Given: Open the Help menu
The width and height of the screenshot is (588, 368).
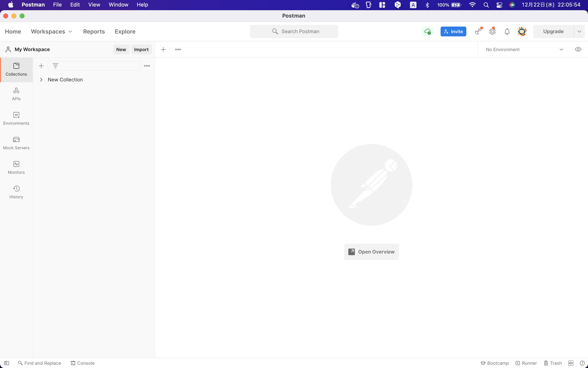Looking at the screenshot, I should pyautogui.click(x=142, y=5).
